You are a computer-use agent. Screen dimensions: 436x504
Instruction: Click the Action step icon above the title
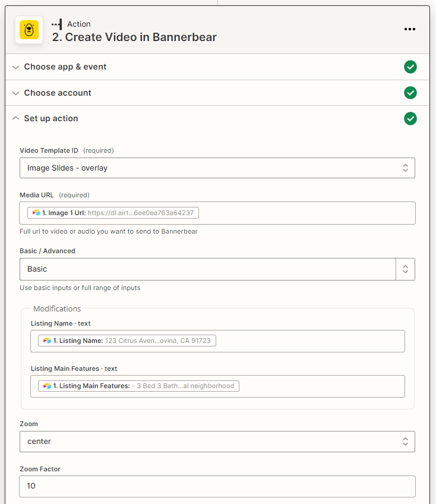tap(59, 24)
